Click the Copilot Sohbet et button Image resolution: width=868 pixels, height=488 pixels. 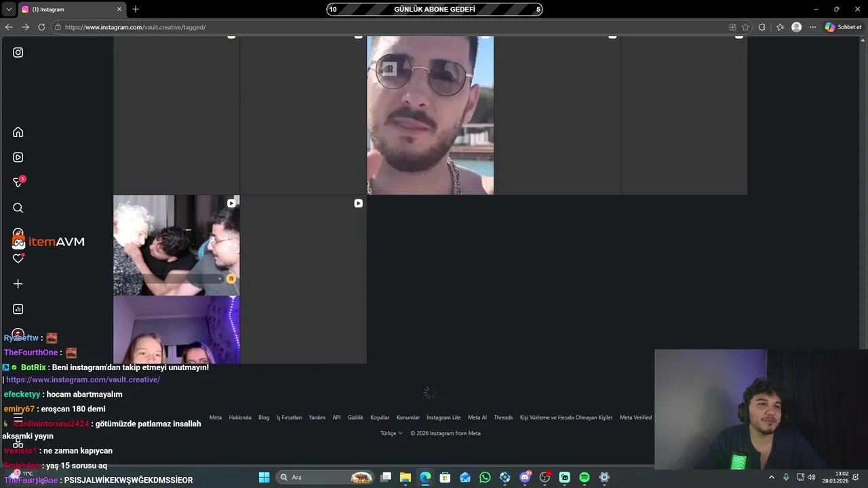point(844,27)
